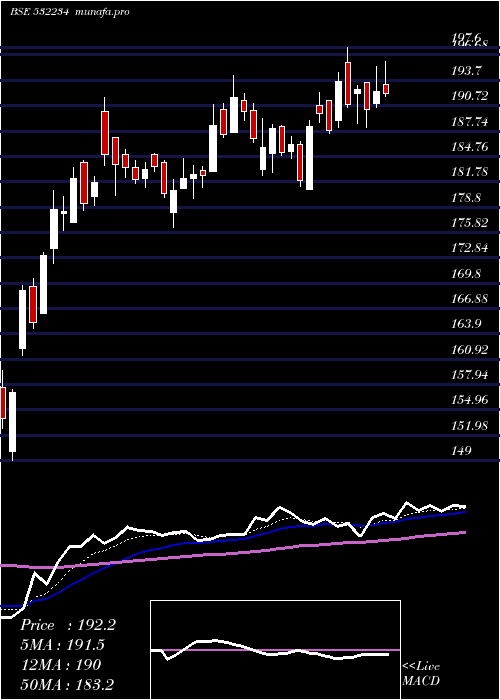The height and width of the screenshot is (700, 500).
Task: Click the 154.96 price axis label
Action: 470,400
